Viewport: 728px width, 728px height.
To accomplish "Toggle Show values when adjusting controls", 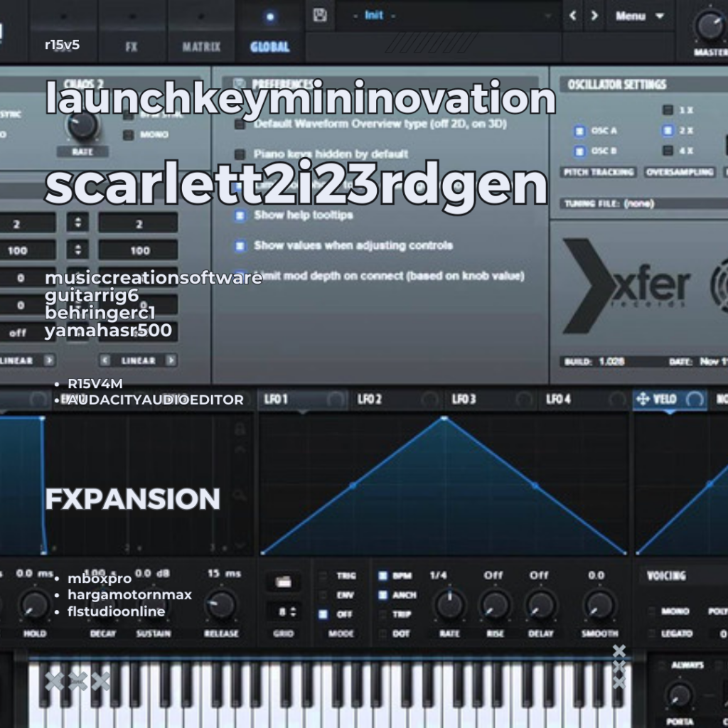I will [240, 246].
